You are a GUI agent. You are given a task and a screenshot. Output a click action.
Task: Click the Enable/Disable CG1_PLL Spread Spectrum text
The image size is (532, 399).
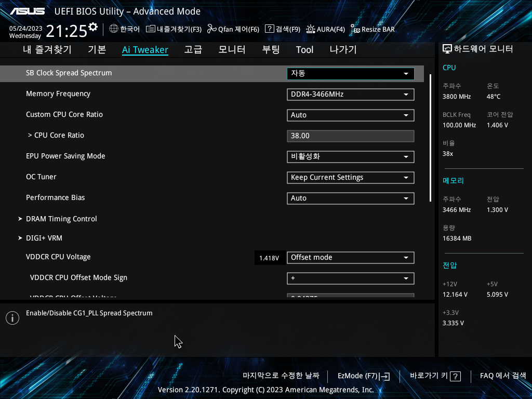click(89, 313)
